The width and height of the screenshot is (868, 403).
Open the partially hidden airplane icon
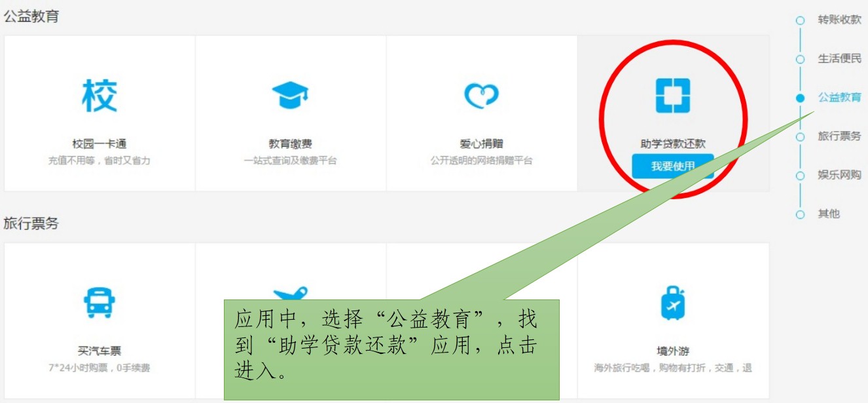click(x=290, y=292)
